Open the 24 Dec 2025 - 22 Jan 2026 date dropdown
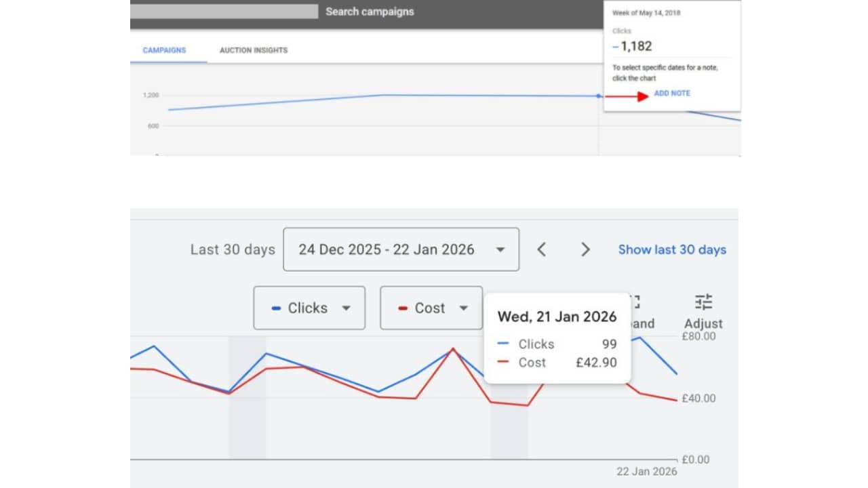Viewport: 868px width, 488px height. 401,249
